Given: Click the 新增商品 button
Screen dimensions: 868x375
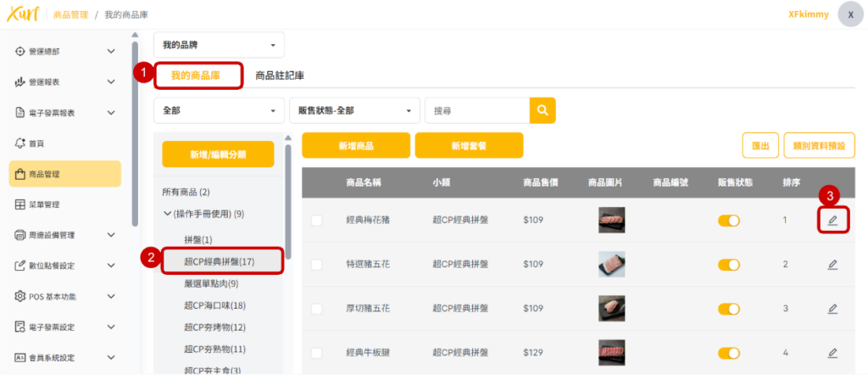Looking at the screenshot, I should pyautogui.click(x=356, y=146).
